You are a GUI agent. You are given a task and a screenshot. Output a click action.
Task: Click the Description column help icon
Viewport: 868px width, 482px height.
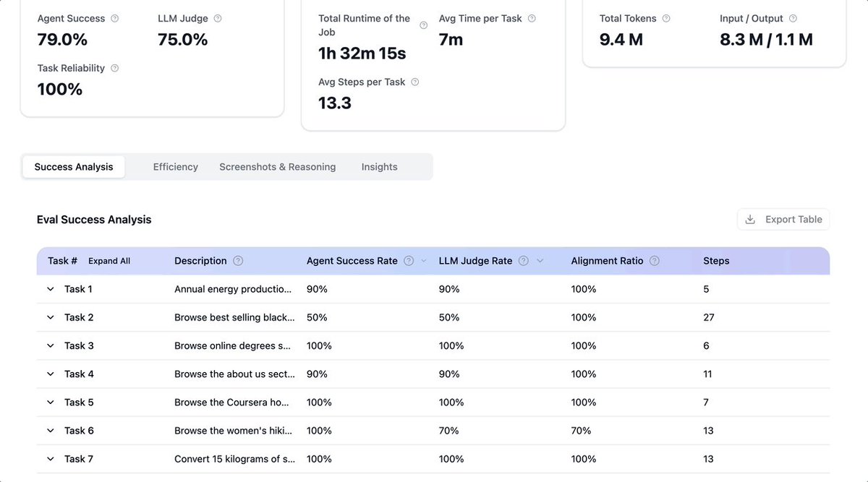[238, 261]
